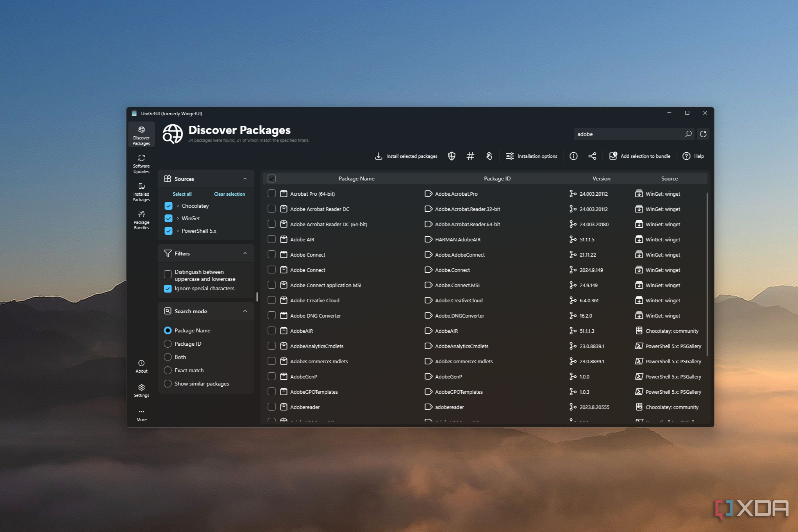Sort by Package ID column
798x532 pixels.
coord(497,179)
